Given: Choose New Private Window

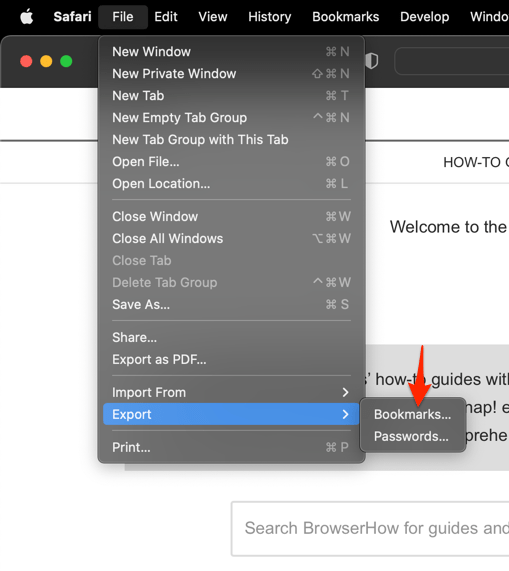Looking at the screenshot, I should pos(231,74).
